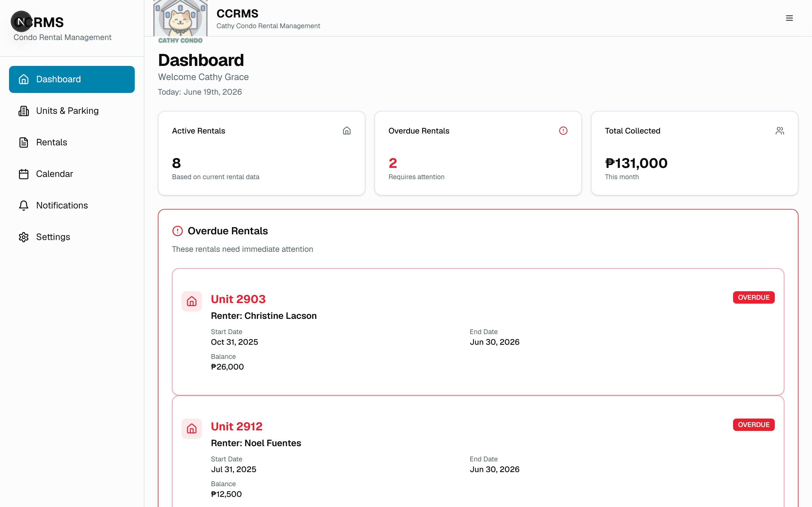812x507 pixels.
Task: Open the hamburger menu icon
Action: click(x=789, y=18)
